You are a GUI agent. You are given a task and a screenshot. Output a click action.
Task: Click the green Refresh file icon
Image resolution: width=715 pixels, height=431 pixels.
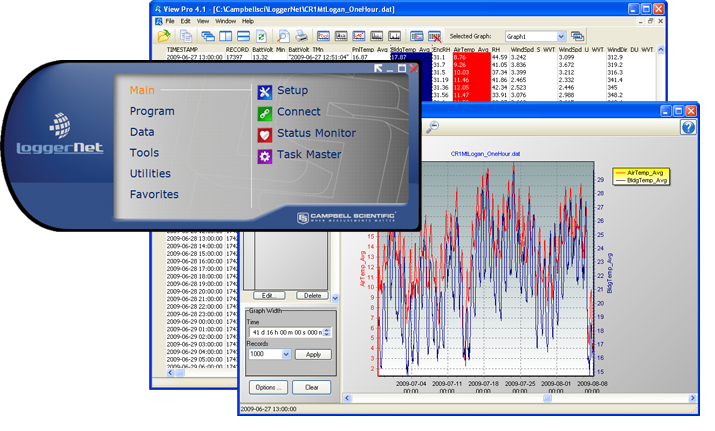pos(261,36)
